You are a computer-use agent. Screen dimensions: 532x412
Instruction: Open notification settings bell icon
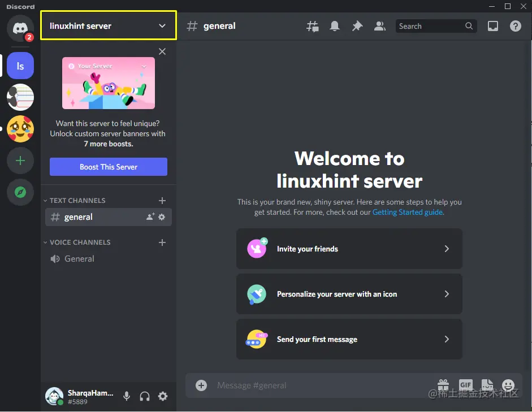click(x=335, y=26)
